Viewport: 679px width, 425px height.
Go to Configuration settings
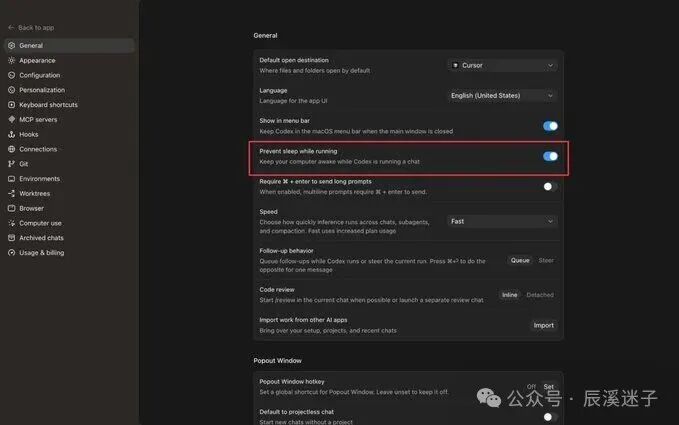(x=69, y=75)
